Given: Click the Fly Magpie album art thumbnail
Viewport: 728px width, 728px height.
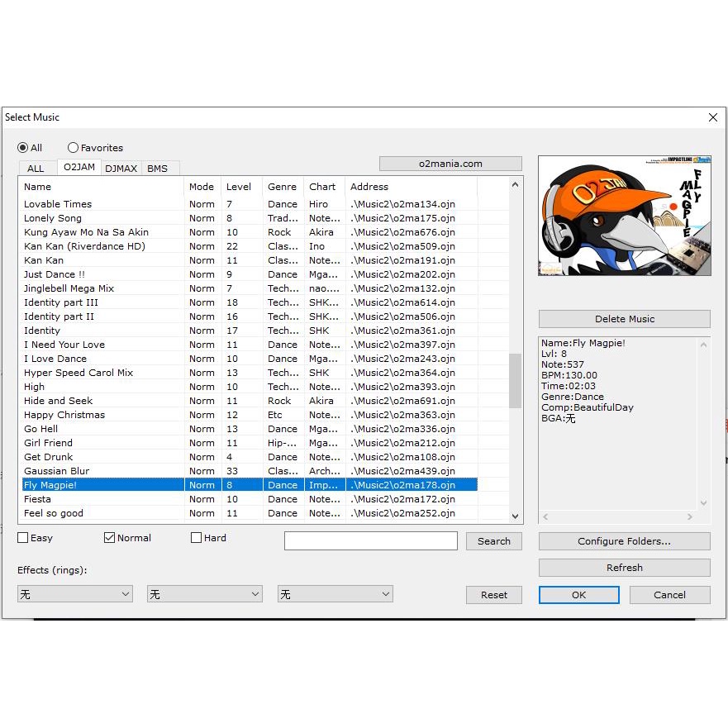Looking at the screenshot, I should (624, 216).
